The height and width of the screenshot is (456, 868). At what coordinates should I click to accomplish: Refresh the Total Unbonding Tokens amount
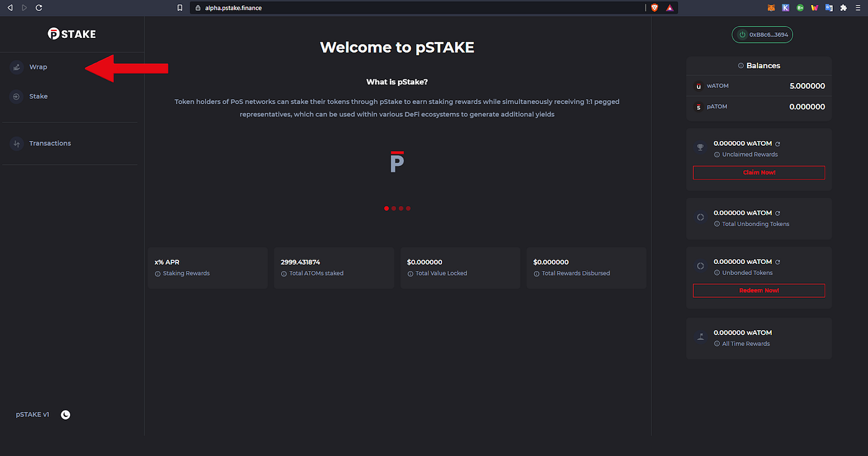[777, 213]
